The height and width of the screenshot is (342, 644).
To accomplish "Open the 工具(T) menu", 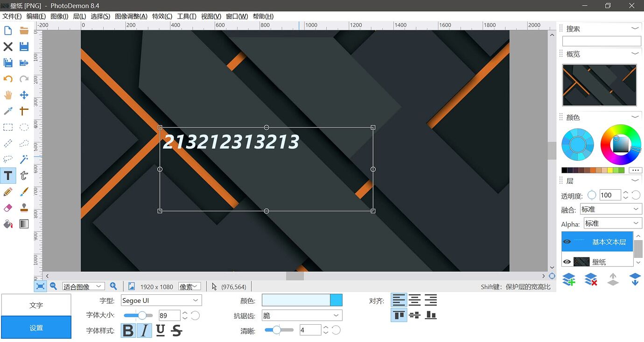I will 187,16.
